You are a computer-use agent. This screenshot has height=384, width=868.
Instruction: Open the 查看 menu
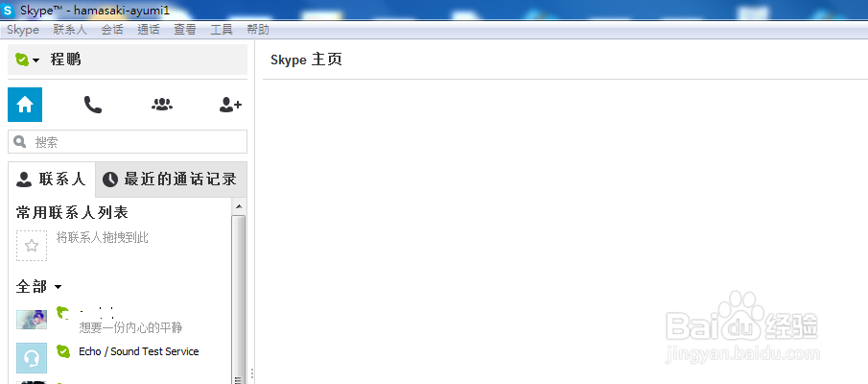(x=185, y=30)
